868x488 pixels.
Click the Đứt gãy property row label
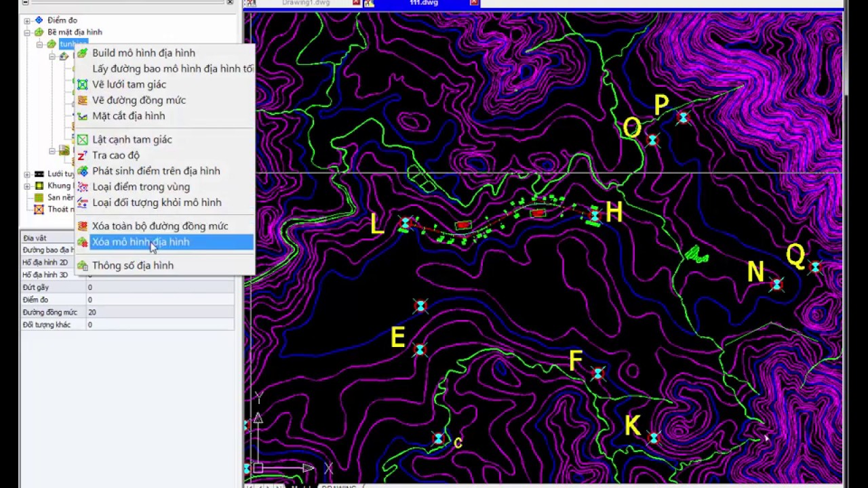(35, 287)
